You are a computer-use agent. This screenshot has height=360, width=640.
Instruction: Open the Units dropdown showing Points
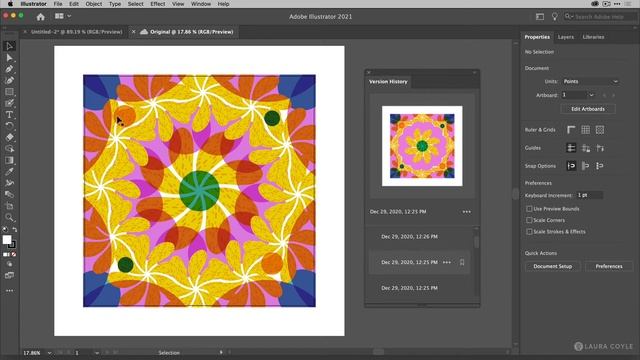tap(590, 81)
